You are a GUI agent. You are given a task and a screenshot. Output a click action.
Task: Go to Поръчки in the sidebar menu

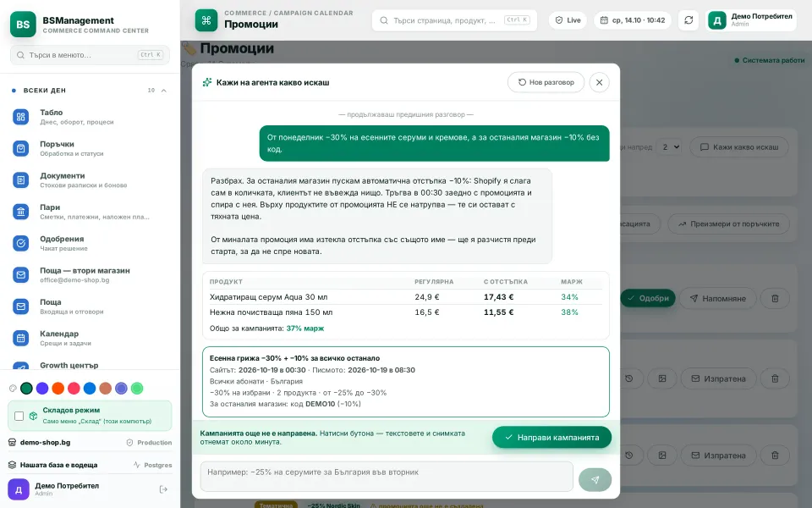91,148
